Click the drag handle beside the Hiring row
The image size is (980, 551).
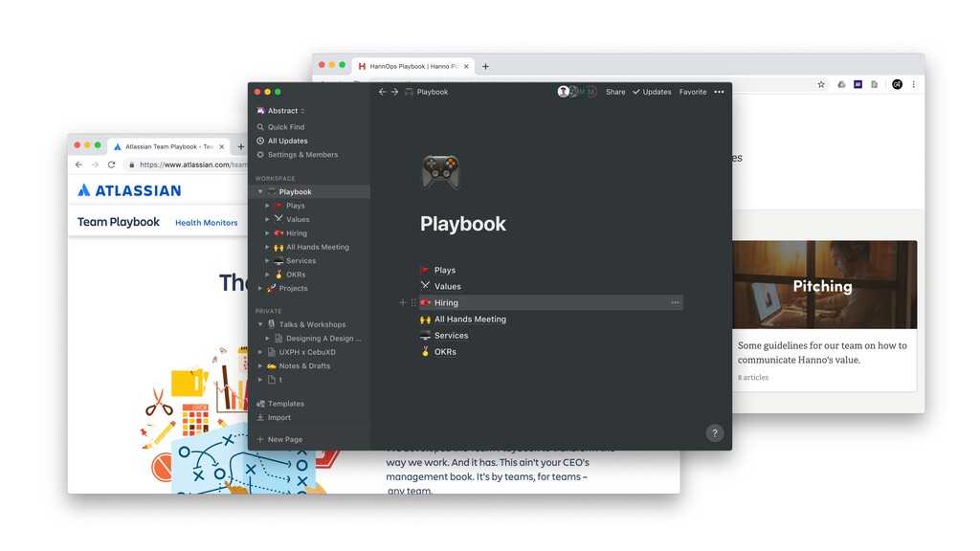click(x=413, y=302)
